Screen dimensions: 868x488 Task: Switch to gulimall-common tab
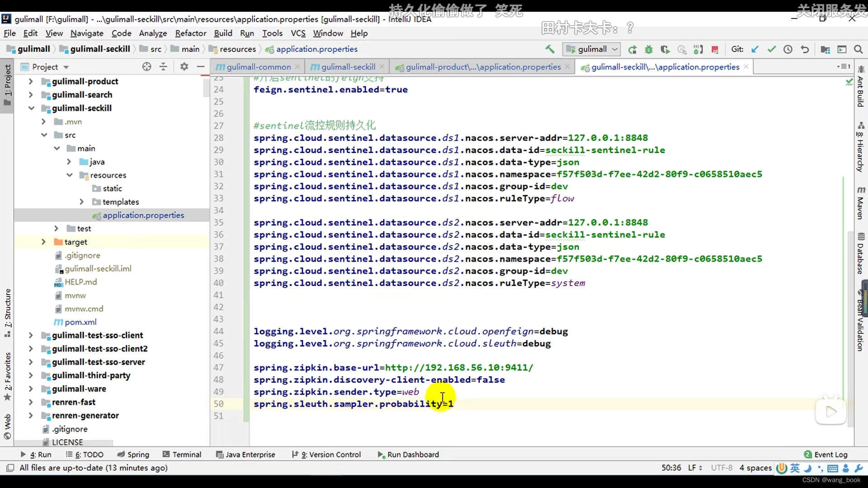click(x=258, y=67)
